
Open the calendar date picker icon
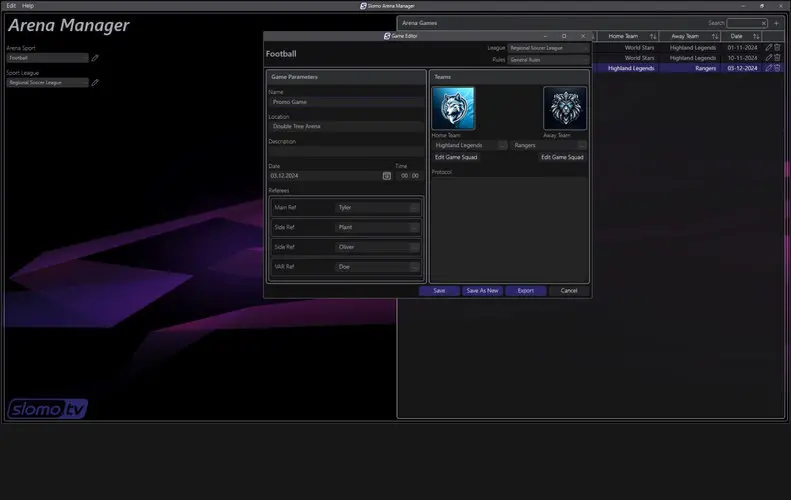point(387,175)
